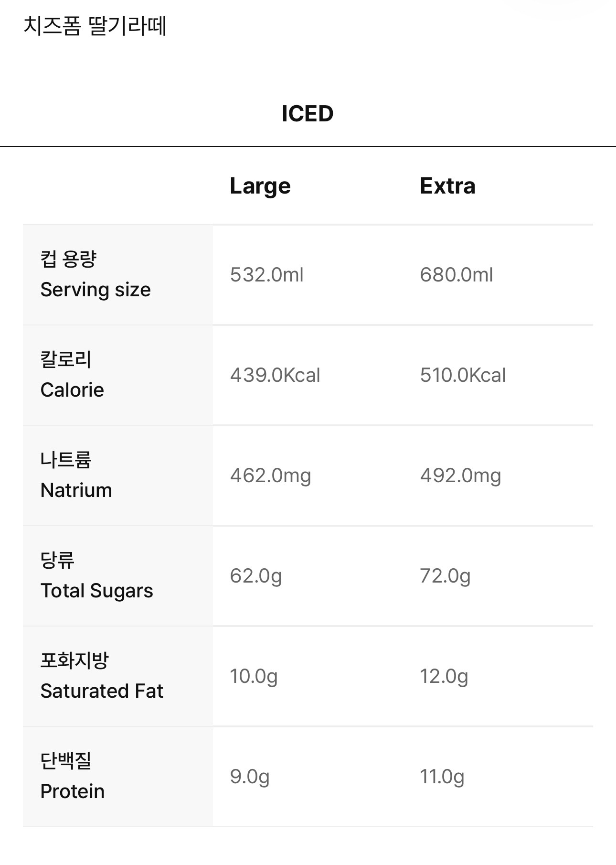This screenshot has height=865, width=616.
Task: Click the 492.0mg natrium value
Action: click(460, 476)
